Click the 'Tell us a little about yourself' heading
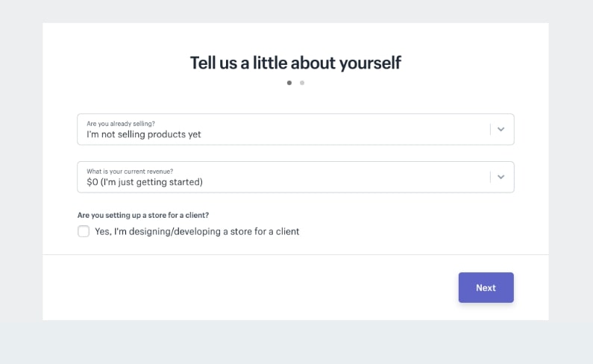The width and height of the screenshot is (593, 364). point(295,63)
